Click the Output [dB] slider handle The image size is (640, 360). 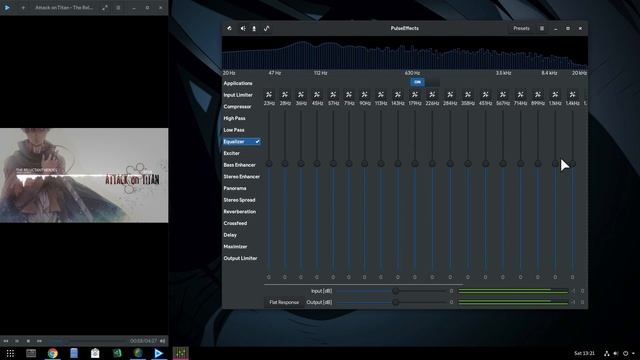396,302
